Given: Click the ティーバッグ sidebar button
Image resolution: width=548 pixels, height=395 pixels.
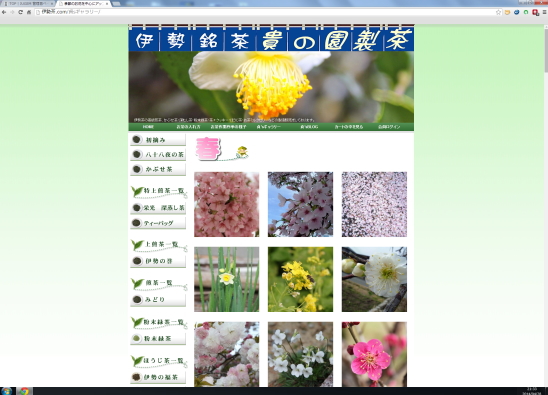Looking at the screenshot, I should point(158,223).
